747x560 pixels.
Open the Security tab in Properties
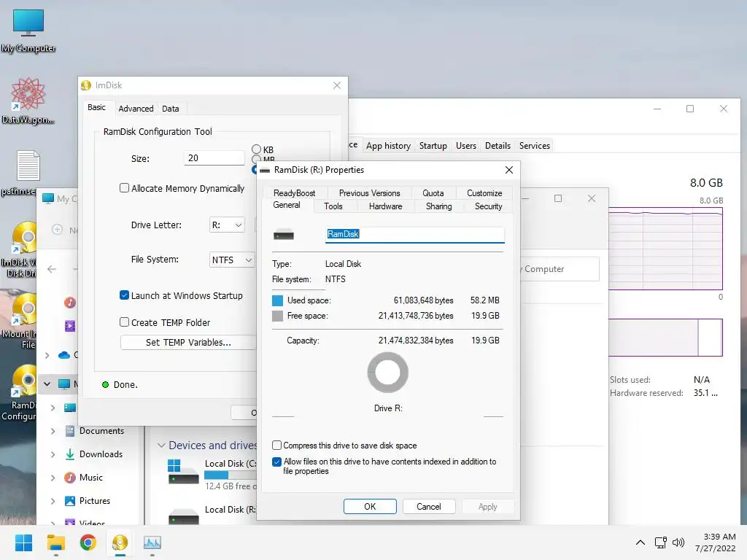(488, 206)
